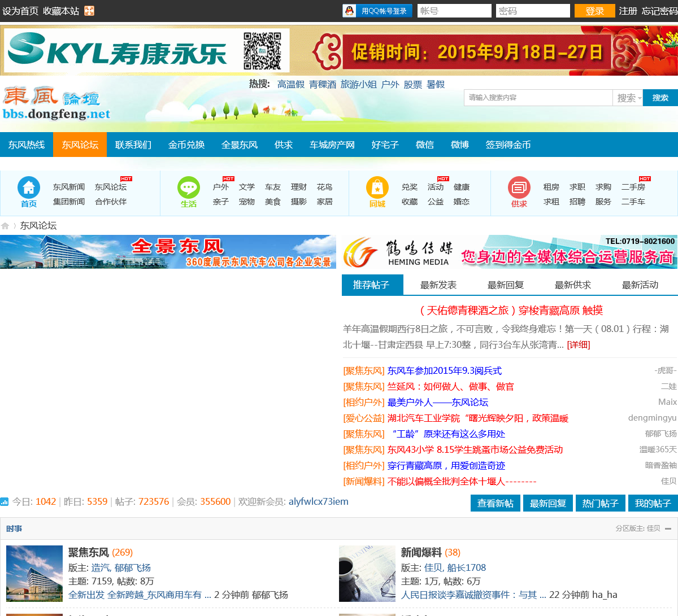
Task: Open 金币兑换 in the nav bar
Action: pos(186,145)
